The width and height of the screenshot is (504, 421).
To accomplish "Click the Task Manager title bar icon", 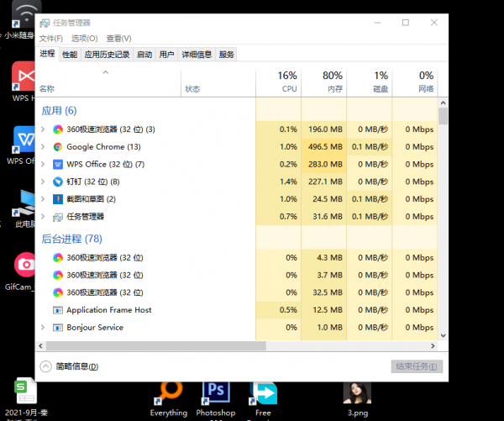I will [x=45, y=23].
